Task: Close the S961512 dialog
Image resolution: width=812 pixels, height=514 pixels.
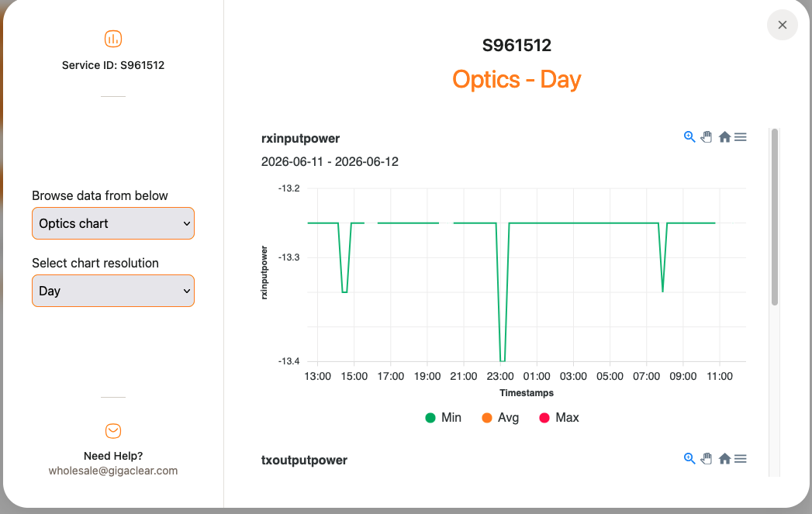Action: 783,25
